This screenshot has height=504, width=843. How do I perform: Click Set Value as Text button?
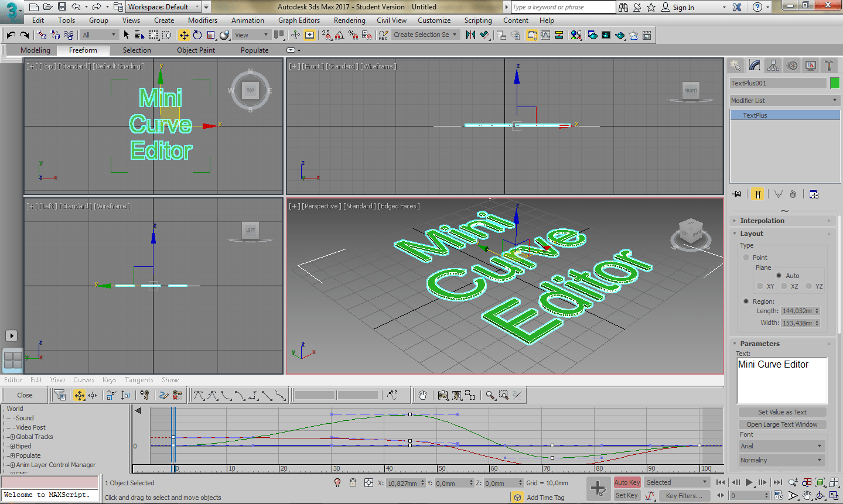(x=782, y=412)
